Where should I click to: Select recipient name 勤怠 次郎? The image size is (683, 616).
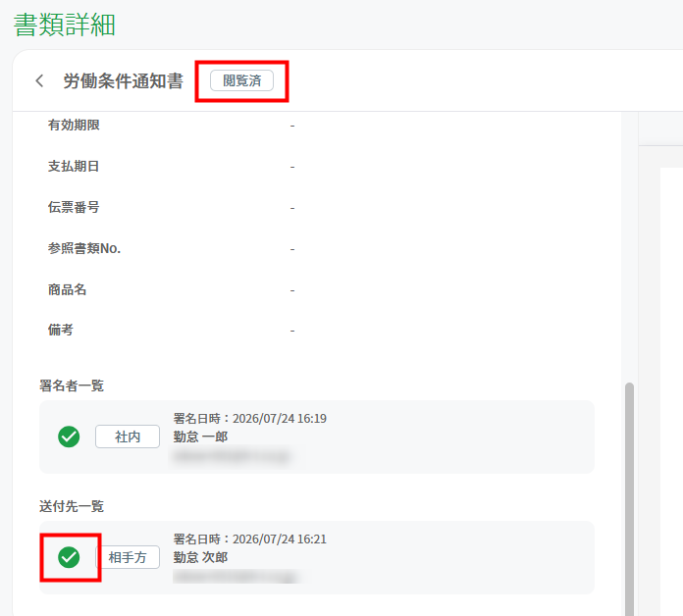click(x=200, y=557)
